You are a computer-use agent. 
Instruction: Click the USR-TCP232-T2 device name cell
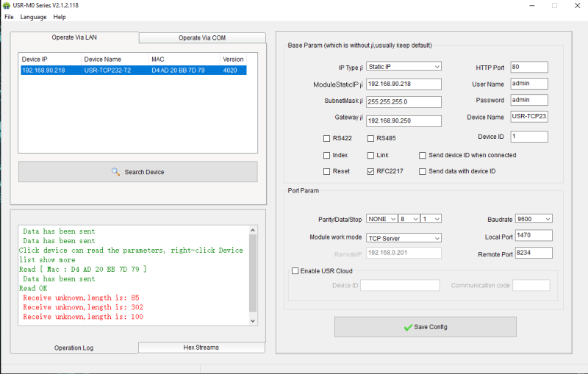[107, 70]
